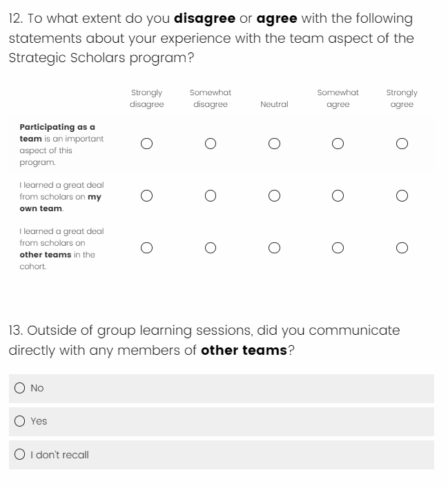Choose Somewhat disagree for learned from my own team
The width and height of the screenshot is (448, 488).
tap(211, 196)
